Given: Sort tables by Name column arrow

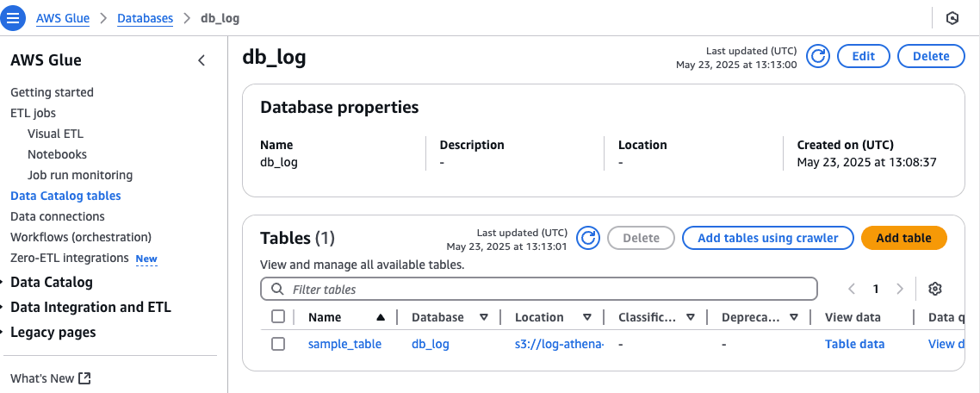Looking at the screenshot, I should click(x=381, y=317).
